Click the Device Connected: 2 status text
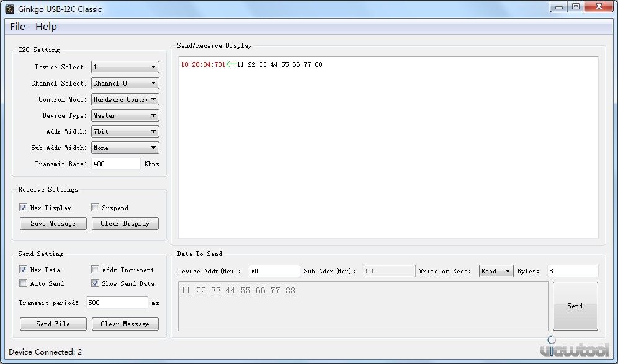 click(x=45, y=352)
